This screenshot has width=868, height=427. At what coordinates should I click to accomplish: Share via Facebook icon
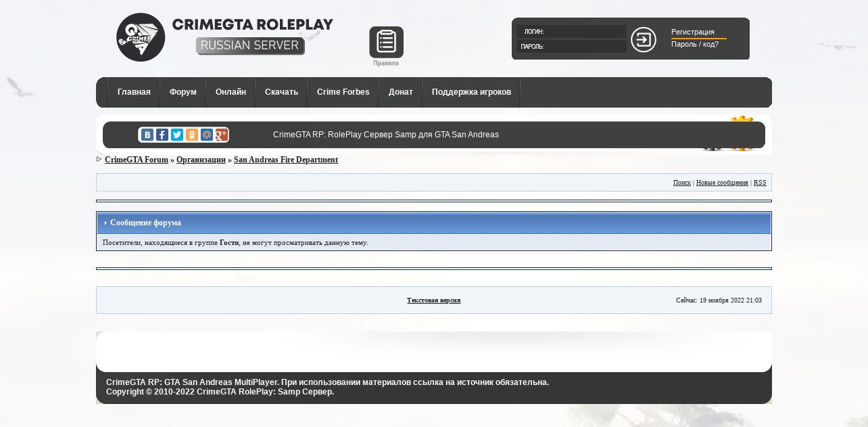162,135
